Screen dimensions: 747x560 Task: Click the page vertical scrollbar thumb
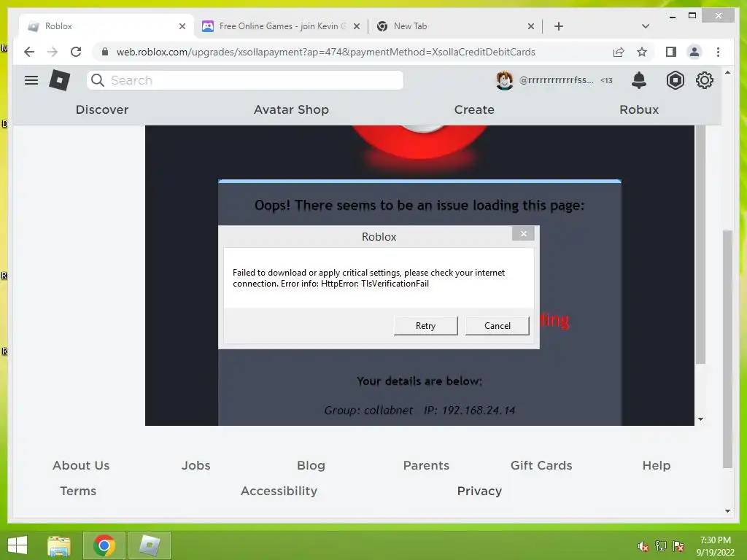(x=727, y=349)
